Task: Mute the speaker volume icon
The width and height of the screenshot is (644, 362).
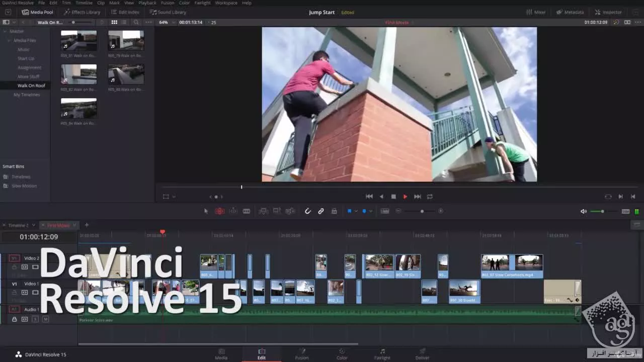Action: click(584, 211)
